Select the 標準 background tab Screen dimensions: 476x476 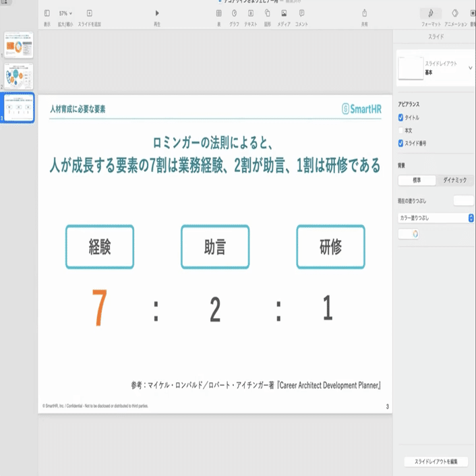coord(417,180)
